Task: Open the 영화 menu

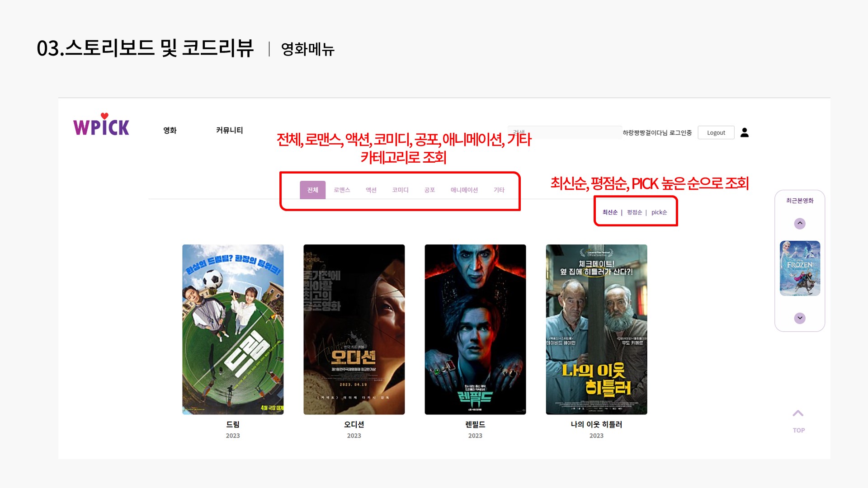Action: (x=170, y=130)
